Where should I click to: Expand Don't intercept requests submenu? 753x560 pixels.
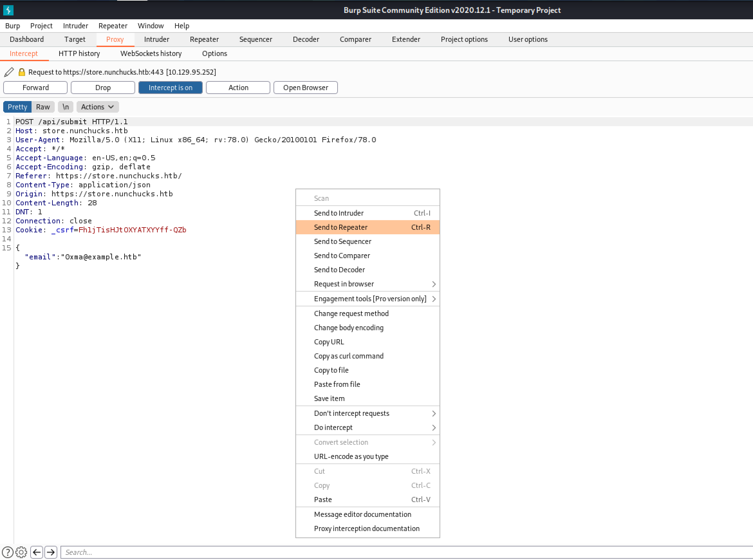(x=368, y=413)
